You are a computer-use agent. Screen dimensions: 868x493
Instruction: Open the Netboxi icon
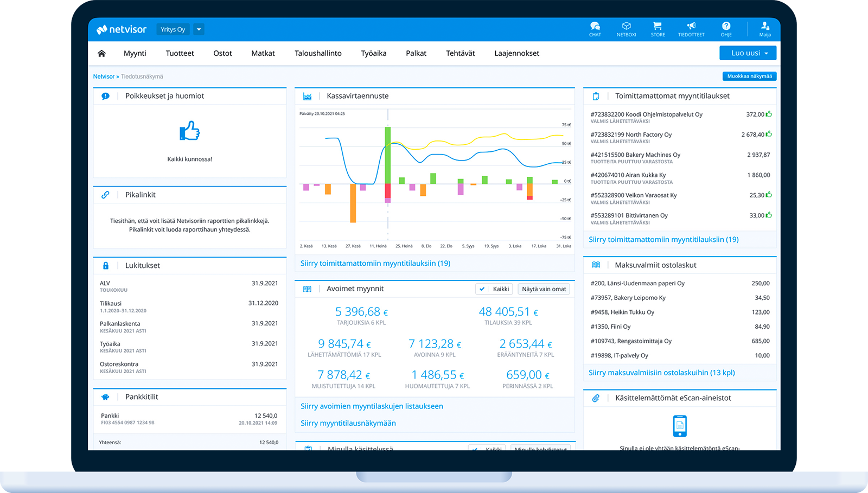[626, 29]
